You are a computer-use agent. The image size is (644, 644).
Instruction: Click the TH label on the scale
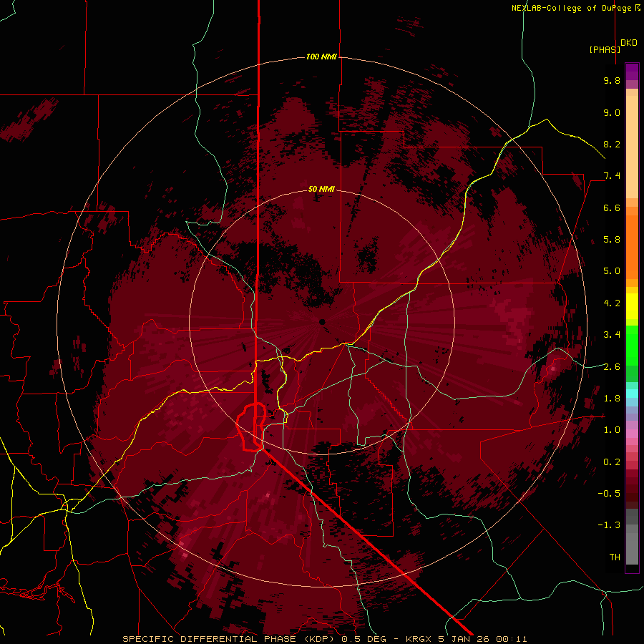tap(615, 557)
